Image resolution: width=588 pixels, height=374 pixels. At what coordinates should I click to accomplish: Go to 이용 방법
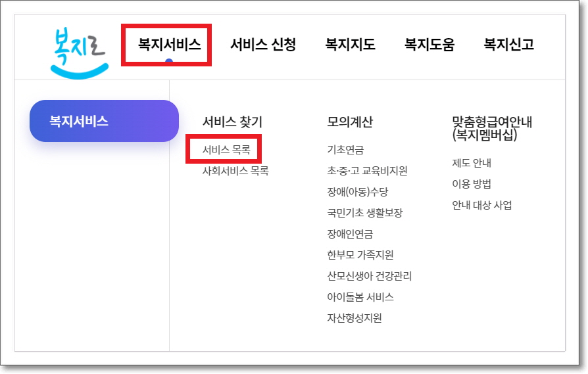pos(472,184)
